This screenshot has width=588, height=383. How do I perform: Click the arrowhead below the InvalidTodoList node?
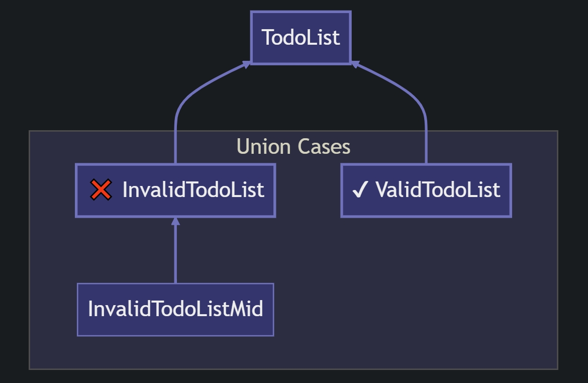tap(175, 222)
